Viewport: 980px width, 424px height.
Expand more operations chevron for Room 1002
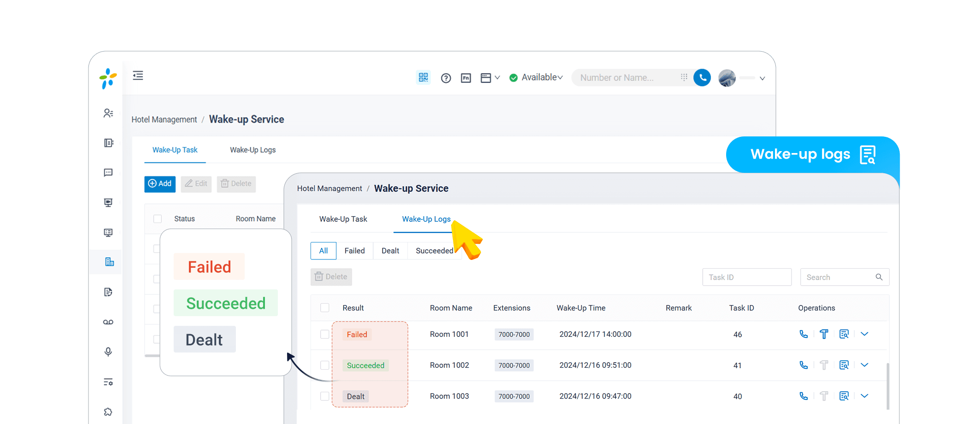click(x=864, y=365)
